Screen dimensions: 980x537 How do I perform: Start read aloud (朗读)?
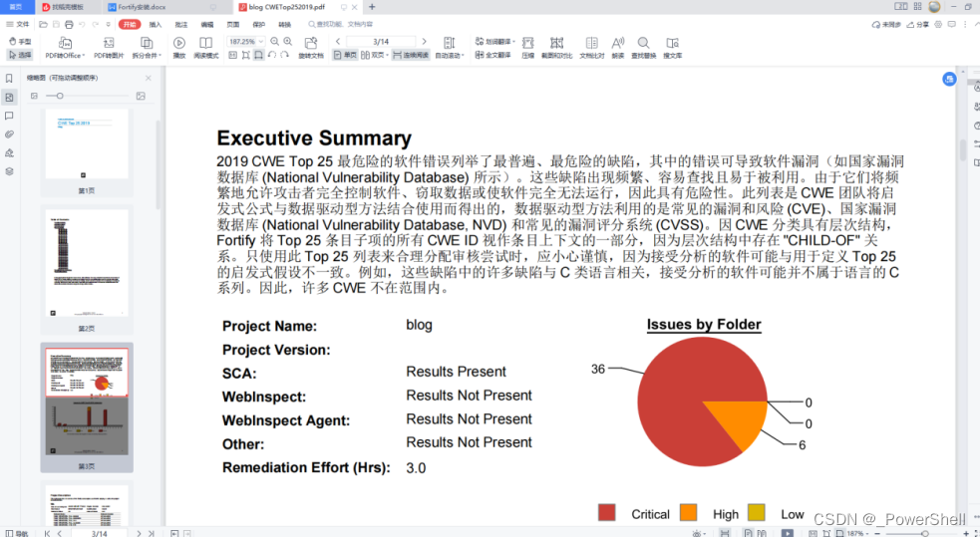coord(617,48)
